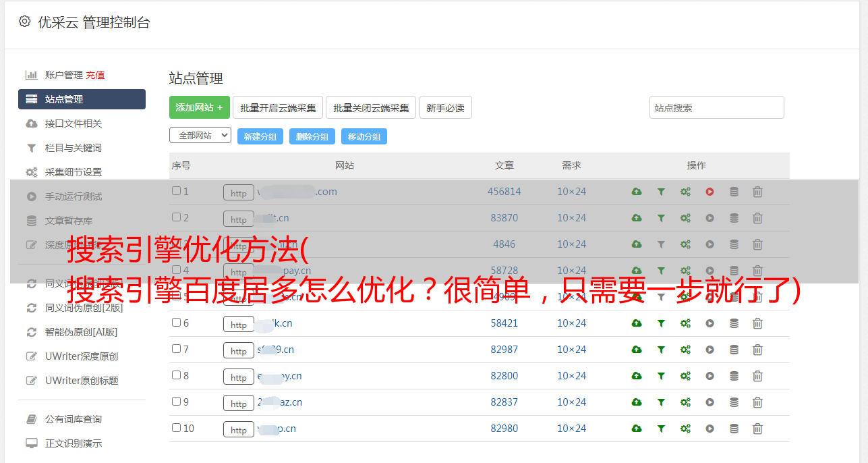Open the 全部网站 group dropdown
The height and width of the screenshot is (463, 868).
point(200,135)
